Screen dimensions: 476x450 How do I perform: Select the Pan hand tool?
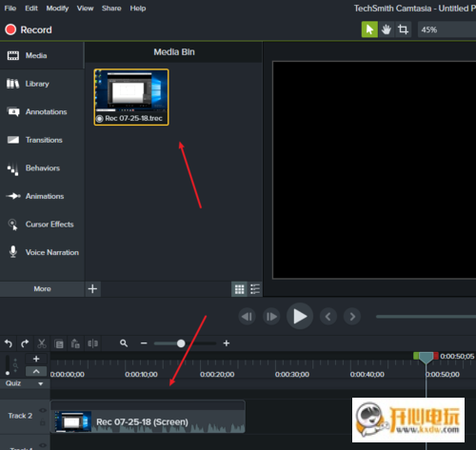click(387, 29)
